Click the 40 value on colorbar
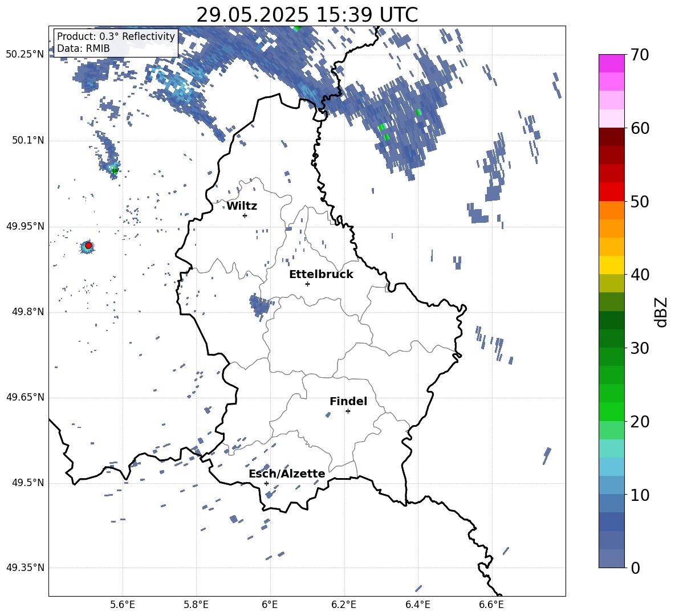This screenshot has width=675, height=616. (x=640, y=275)
